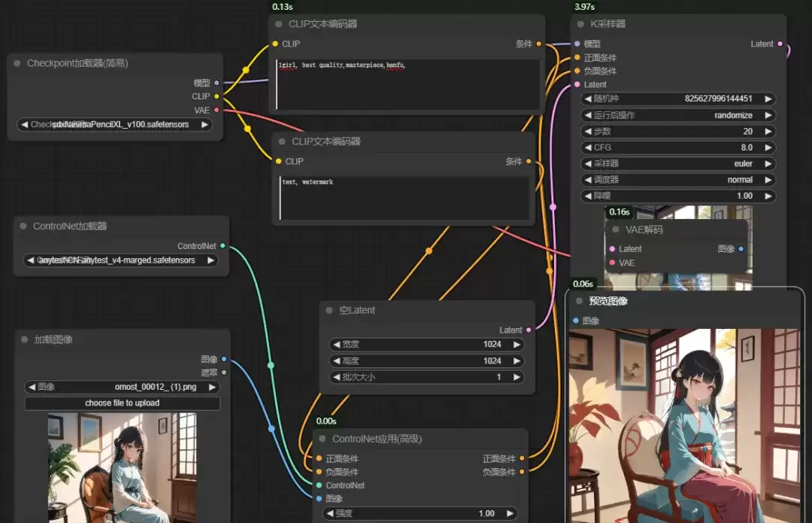Click the ControlNet加载器 node collapse dot

coord(23,226)
